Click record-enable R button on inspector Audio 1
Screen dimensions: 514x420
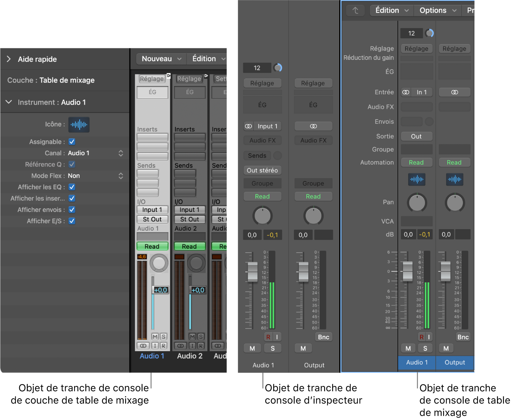268,337
